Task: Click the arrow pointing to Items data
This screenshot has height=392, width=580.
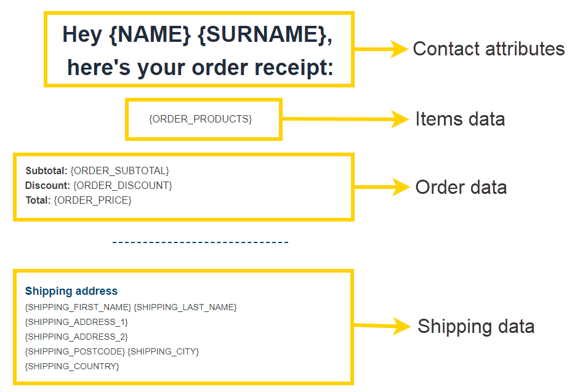Action: (x=345, y=119)
